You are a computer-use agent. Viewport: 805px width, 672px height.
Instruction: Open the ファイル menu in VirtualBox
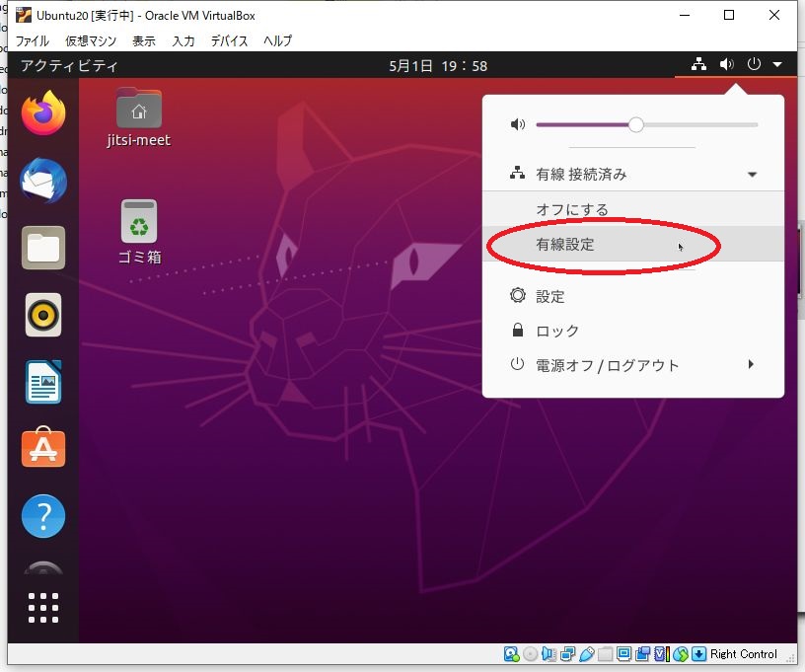(33, 41)
